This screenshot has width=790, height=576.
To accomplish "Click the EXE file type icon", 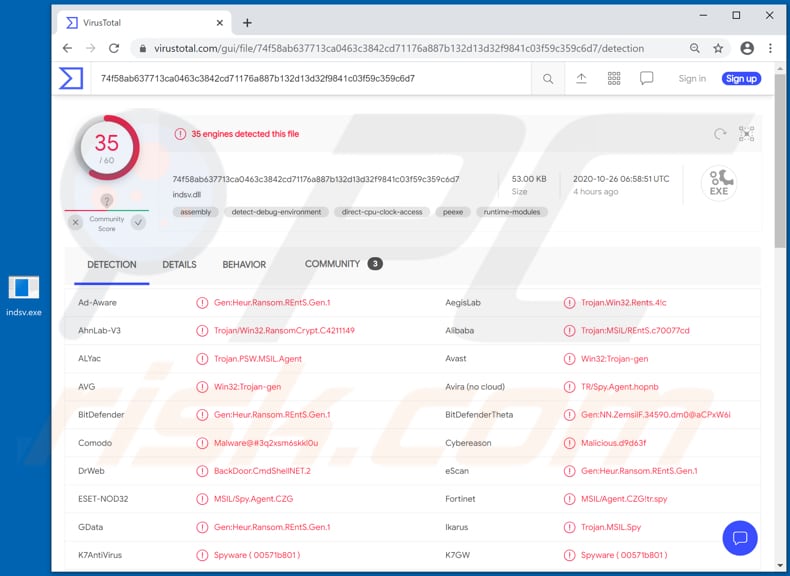I will pyautogui.click(x=719, y=183).
